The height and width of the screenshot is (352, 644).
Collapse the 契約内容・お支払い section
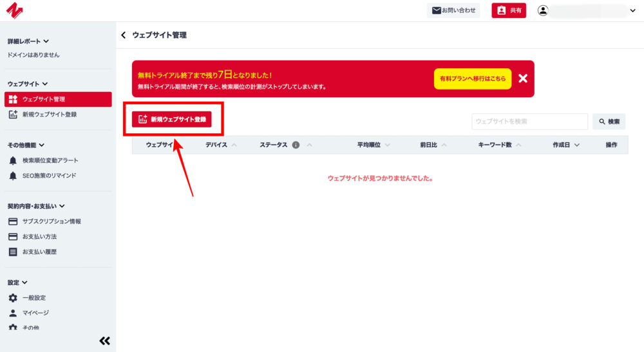point(35,206)
